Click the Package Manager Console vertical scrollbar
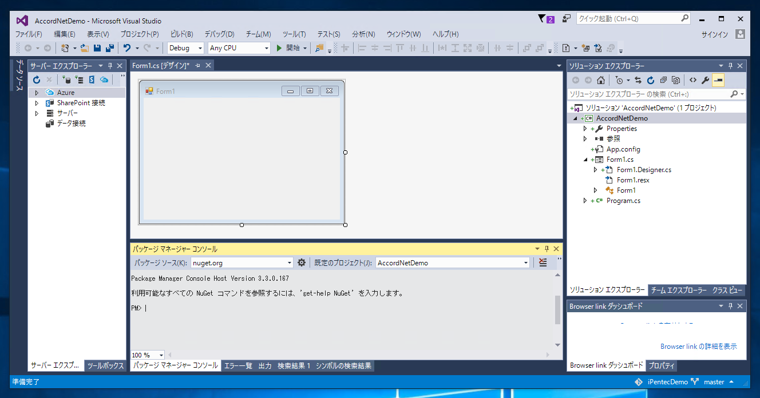 (557, 309)
